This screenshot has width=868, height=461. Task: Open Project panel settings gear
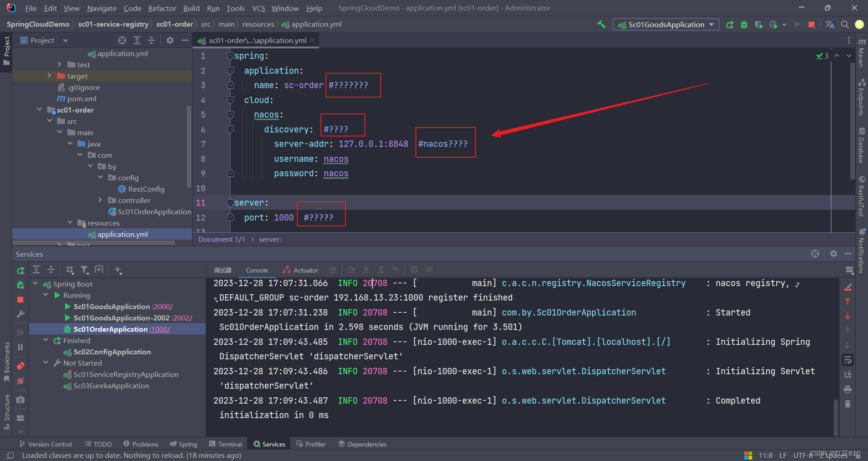click(170, 40)
